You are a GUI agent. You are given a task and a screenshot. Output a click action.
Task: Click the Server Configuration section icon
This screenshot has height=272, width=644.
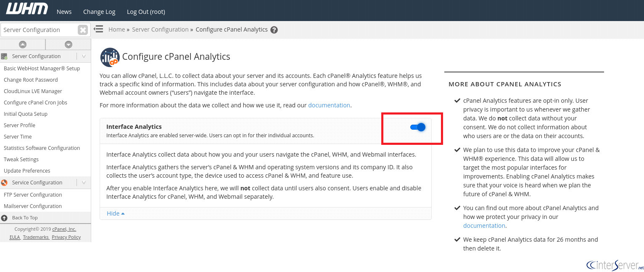[4, 56]
